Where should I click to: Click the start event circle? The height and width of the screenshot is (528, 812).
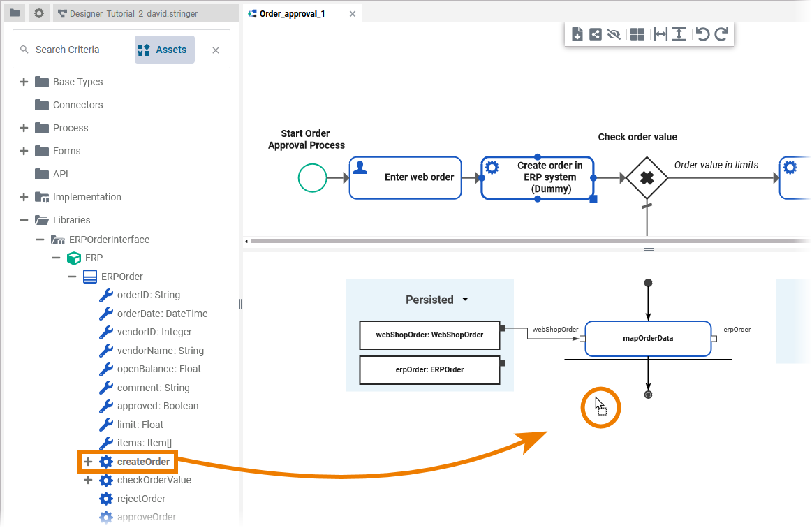pos(312,177)
